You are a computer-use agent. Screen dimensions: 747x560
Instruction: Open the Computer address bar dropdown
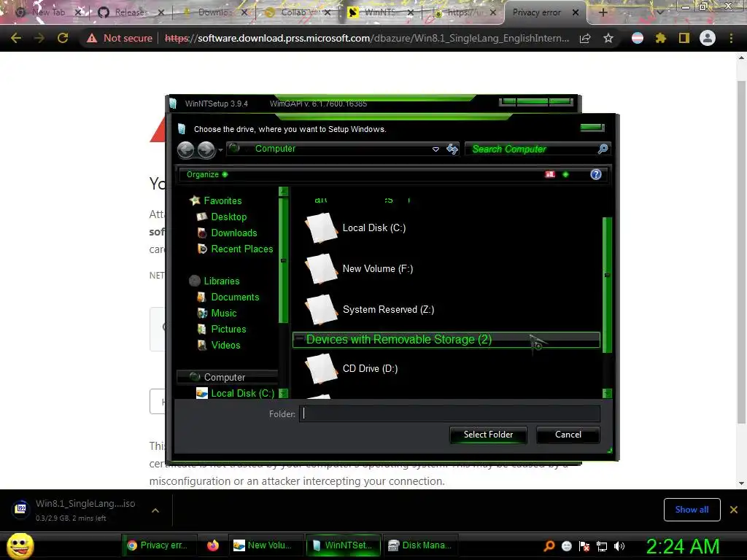[436, 149]
